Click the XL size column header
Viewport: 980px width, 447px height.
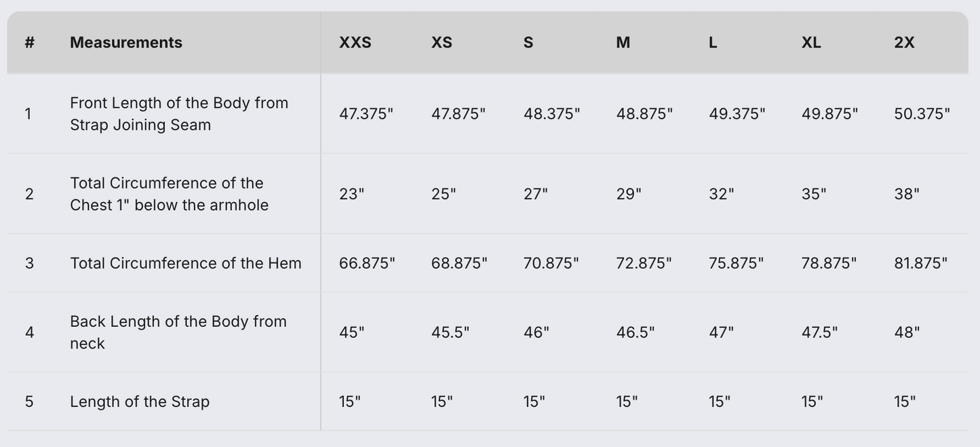coord(811,42)
